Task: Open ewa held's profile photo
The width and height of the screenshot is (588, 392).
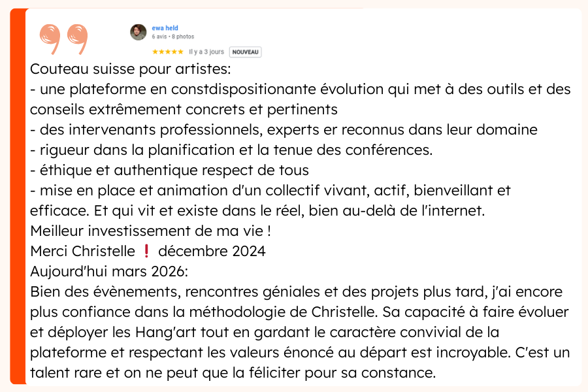Action: tap(139, 32)
